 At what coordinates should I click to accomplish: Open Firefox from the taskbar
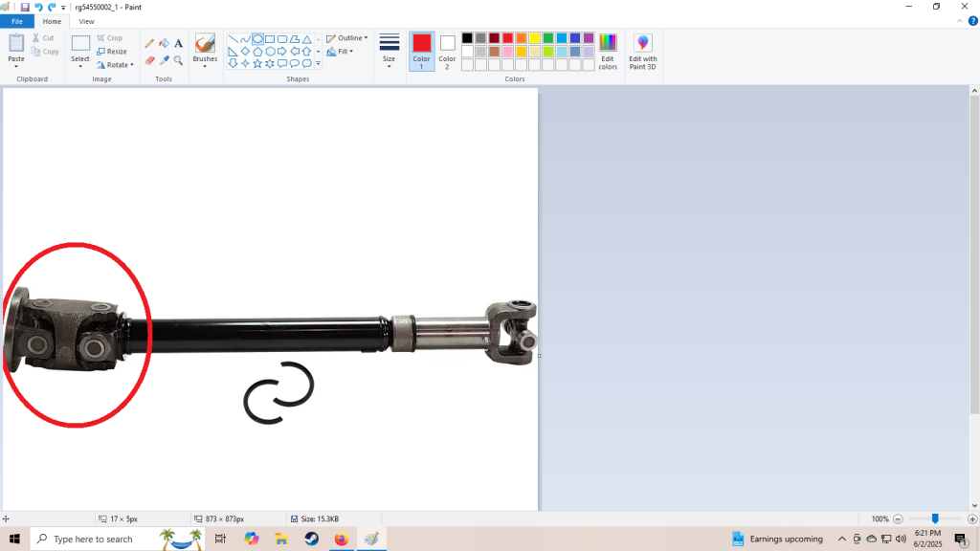pyautogui.click(x=342, y=539)
